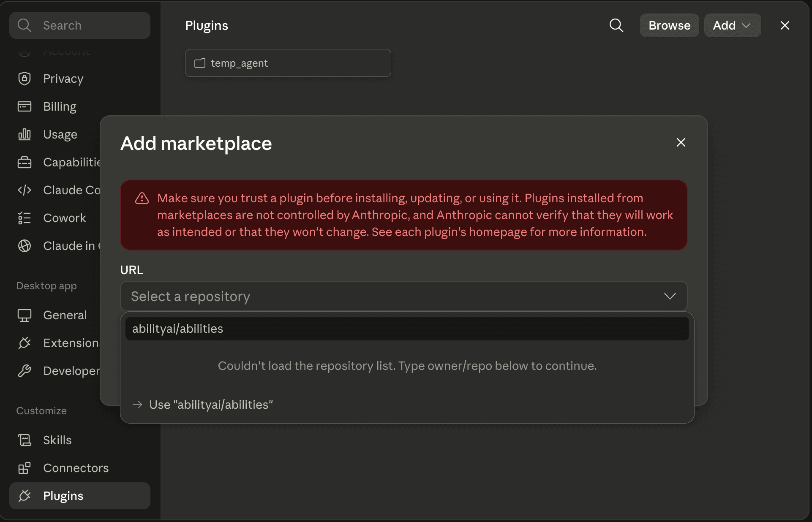Click the Add marketplace heading

196,143
